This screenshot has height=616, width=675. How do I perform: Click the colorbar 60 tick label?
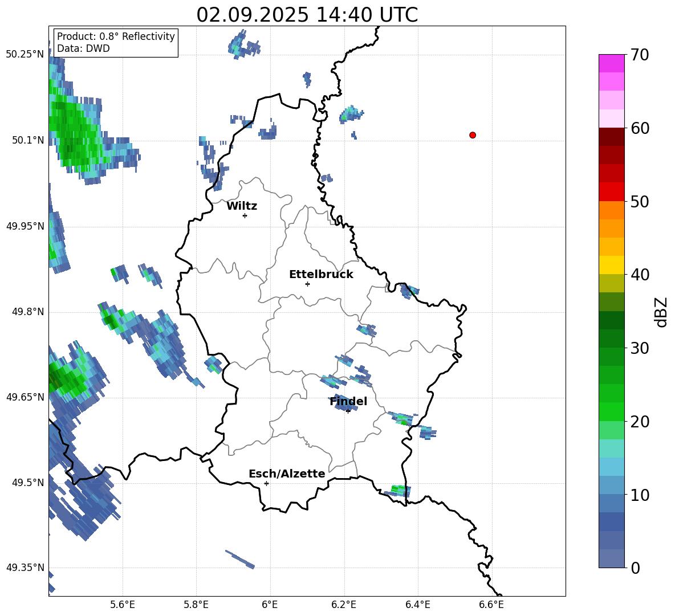pyautogui.click(x=640, y=128)
